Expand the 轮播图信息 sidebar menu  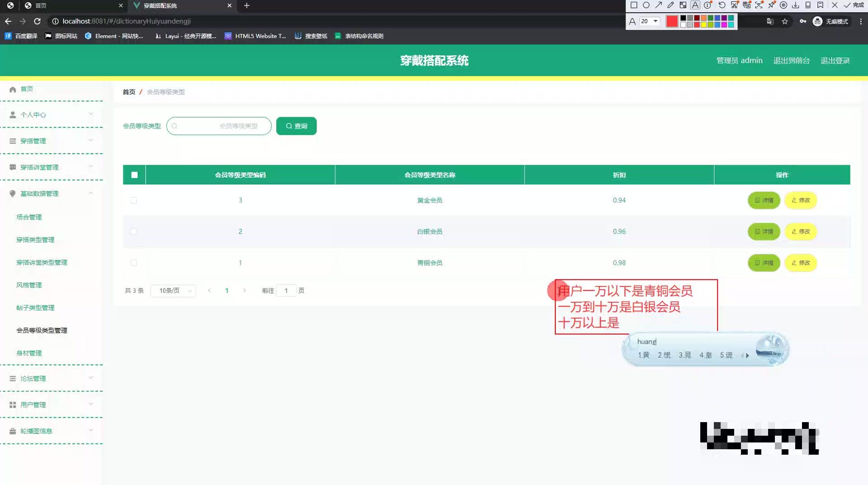click(x=52, y=431)
